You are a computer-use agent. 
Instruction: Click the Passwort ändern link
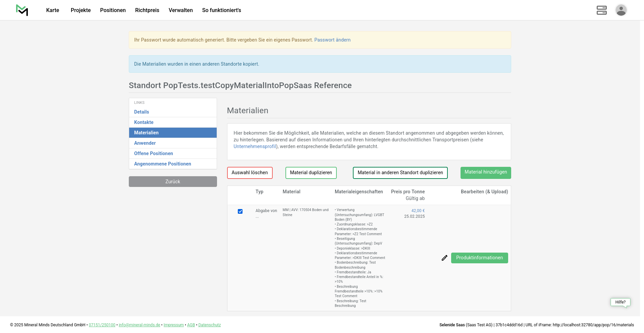pyautogui.click(x=332, y=40)
